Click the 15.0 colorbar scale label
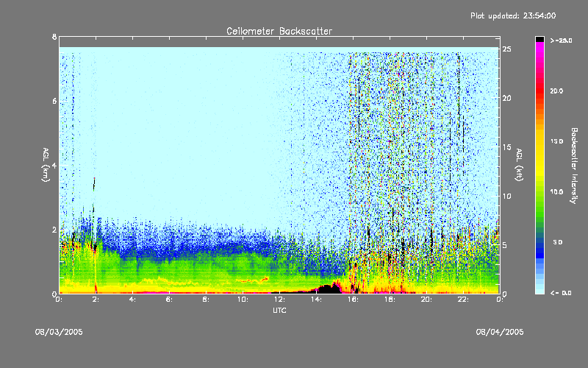The width and height of the screenshot is (588, 368). (556, 141)
